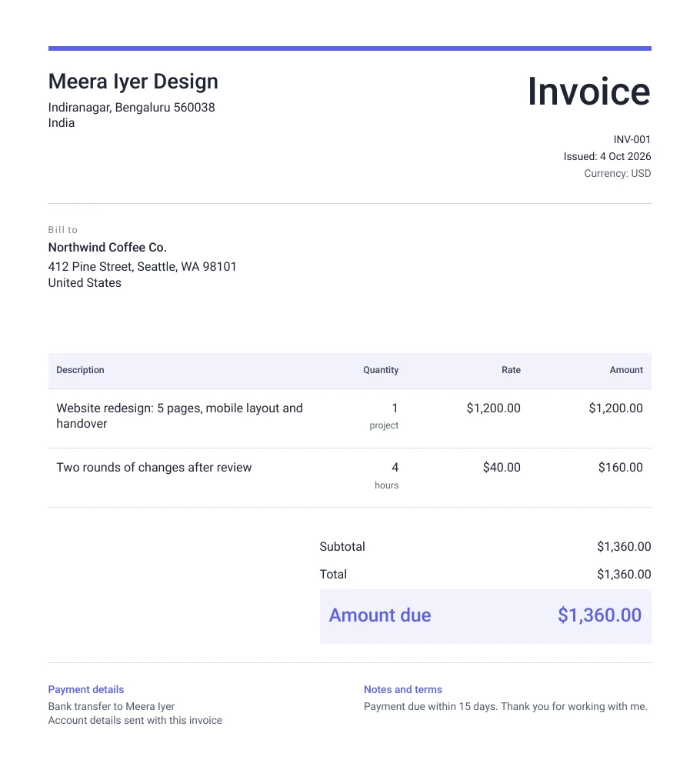Click the Subtotal value '$1,360.00'
The image size is (700, 770).
[x=624, y=547]
